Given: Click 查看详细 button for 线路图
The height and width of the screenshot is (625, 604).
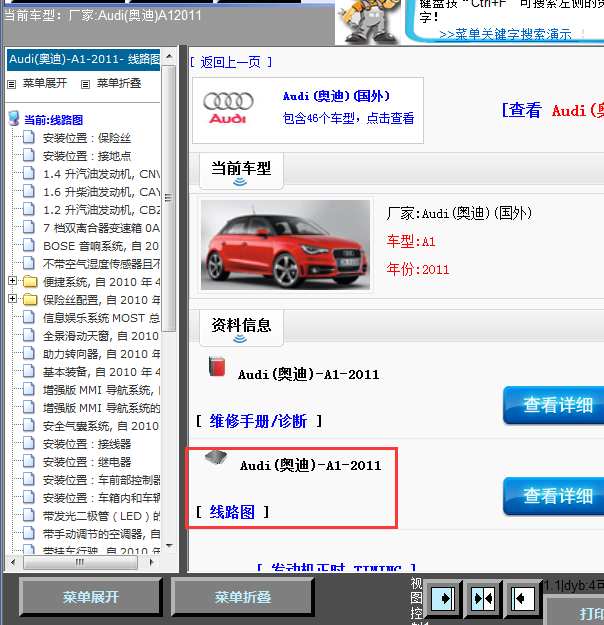Looking at the screenshot, I should 554,496.
